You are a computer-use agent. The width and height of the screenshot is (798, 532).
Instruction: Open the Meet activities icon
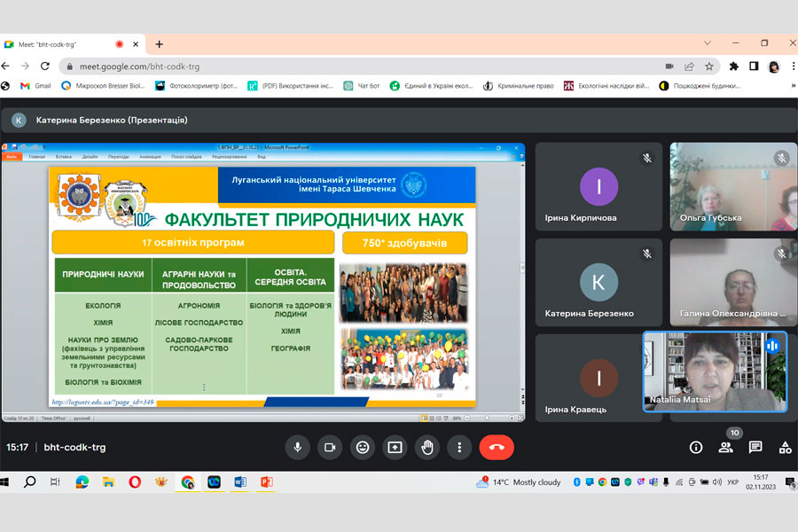click(x=785, y=448)
